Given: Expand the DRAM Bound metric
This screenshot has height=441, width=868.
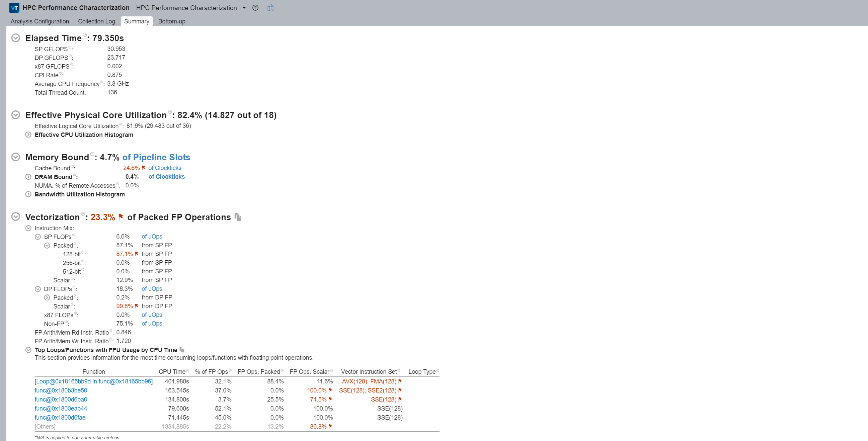Looking at the screenshot, I should coord(28,177).
